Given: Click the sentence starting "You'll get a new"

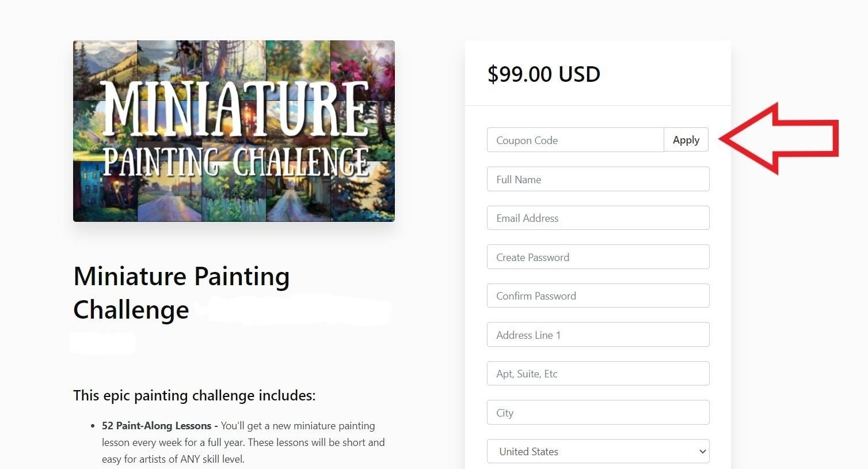Looking at the screenshot, I should pos(298,426).
